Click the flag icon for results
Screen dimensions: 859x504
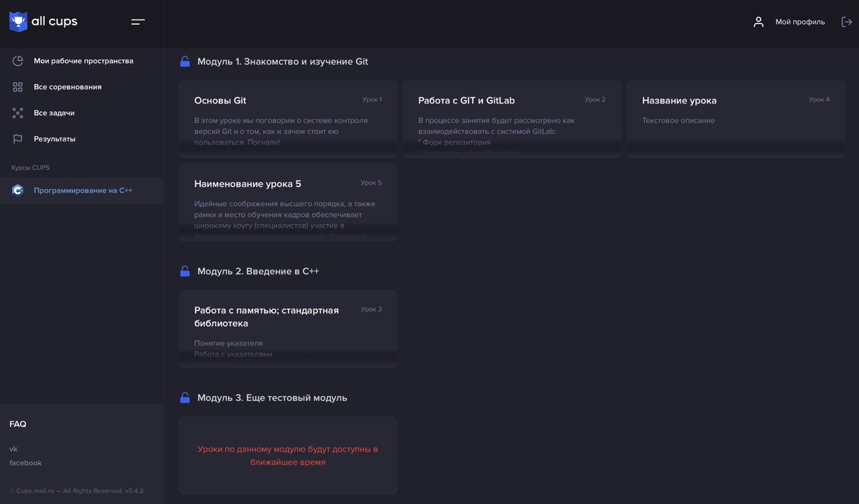click(x=18, y=139)
